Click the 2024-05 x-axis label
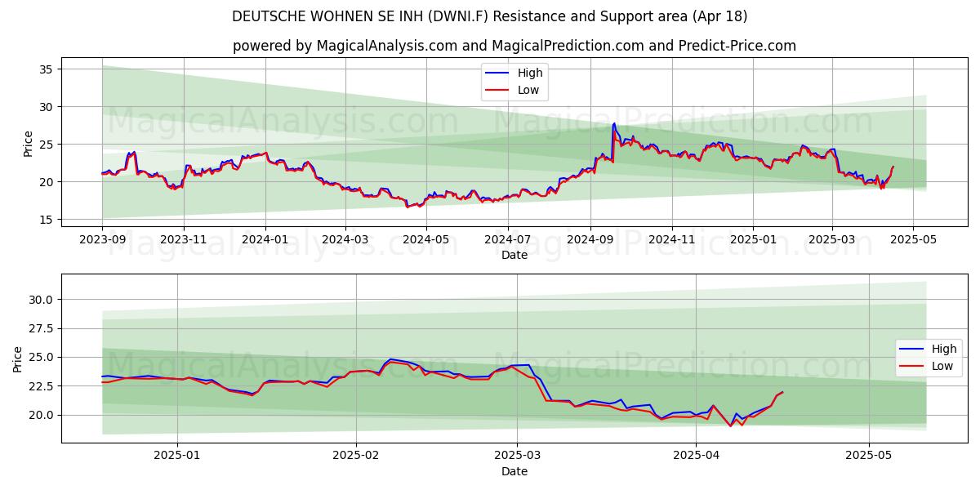Screen dimensions: 980x490 (426, 240)
